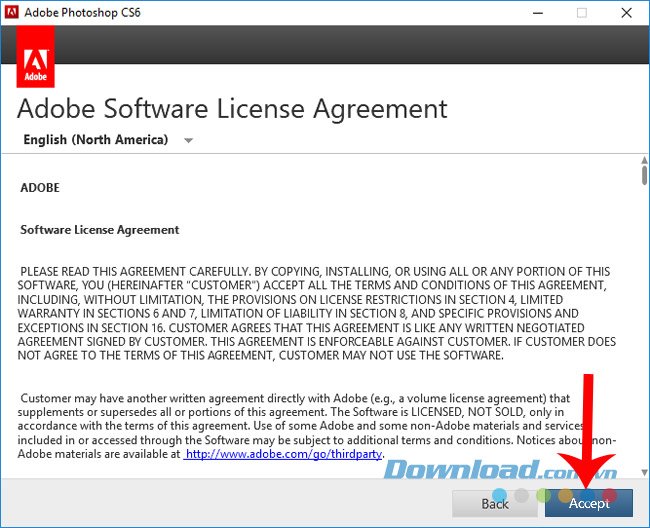Click the paragraph starting "PLEASE READ THIS AGREEMENT"
This screenshot has width=650, height=528.
(x=317, y=313)
